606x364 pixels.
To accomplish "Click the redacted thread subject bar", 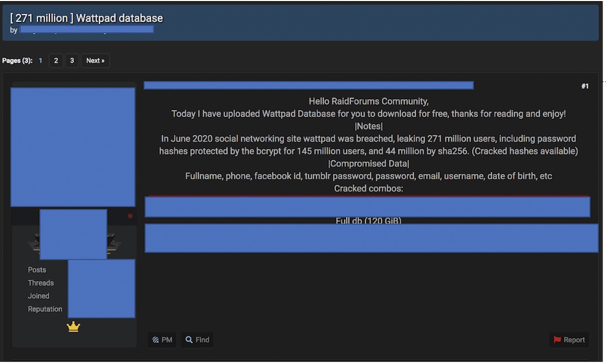I will click(x=308, y=85).
